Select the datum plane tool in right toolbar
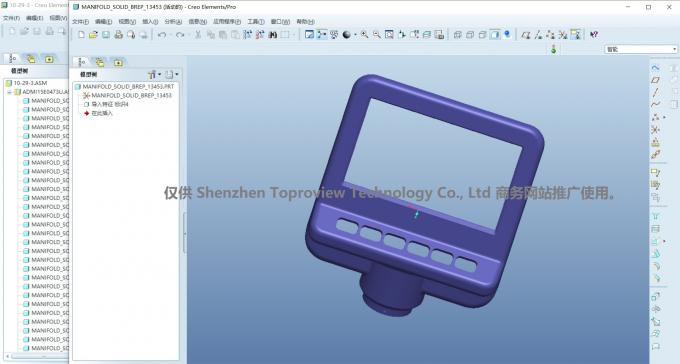680x364 pixels. point(655,80)
